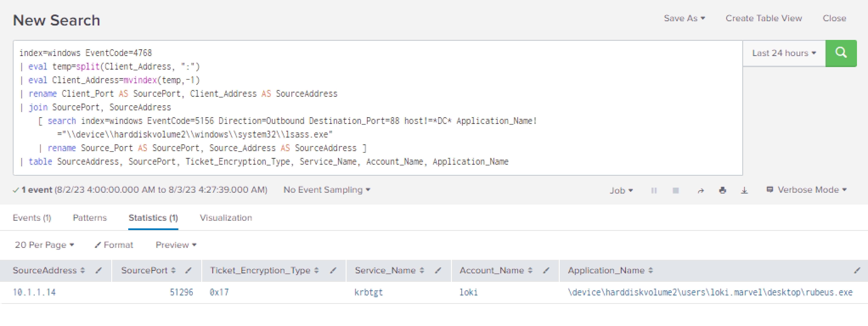
Task: Pause the search job
Action: [654, 191]
